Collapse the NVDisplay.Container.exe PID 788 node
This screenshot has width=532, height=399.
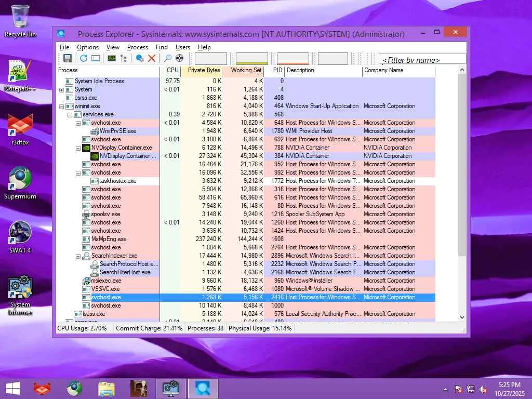coord(78,148)
